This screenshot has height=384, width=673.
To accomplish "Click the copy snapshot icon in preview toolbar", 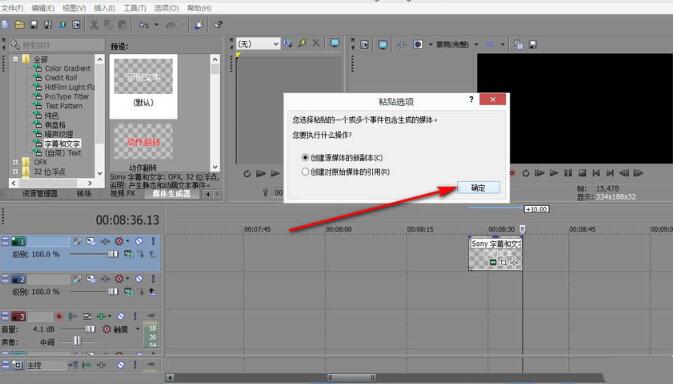I will 518,45.
